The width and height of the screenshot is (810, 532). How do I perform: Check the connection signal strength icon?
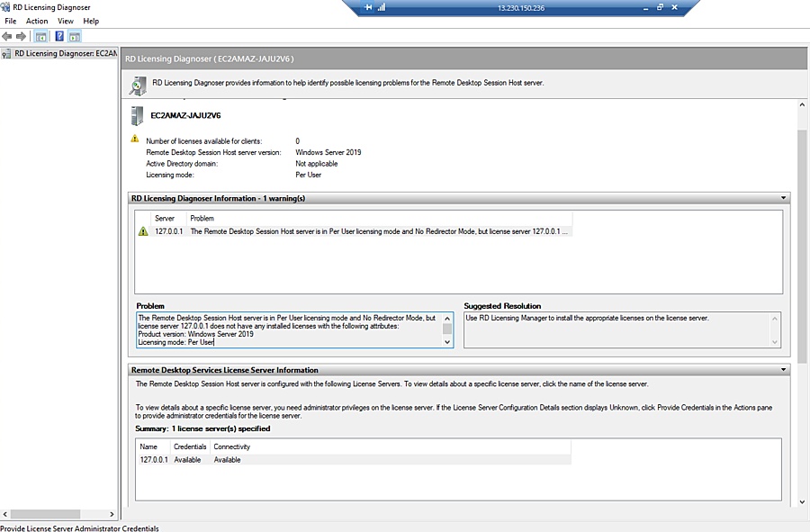tap(381, 7)
